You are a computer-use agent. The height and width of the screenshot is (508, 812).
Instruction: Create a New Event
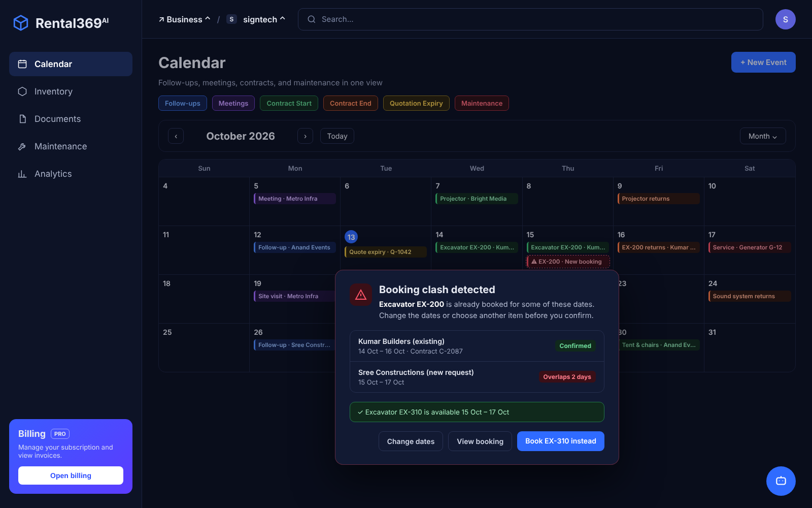coord(763,62)
